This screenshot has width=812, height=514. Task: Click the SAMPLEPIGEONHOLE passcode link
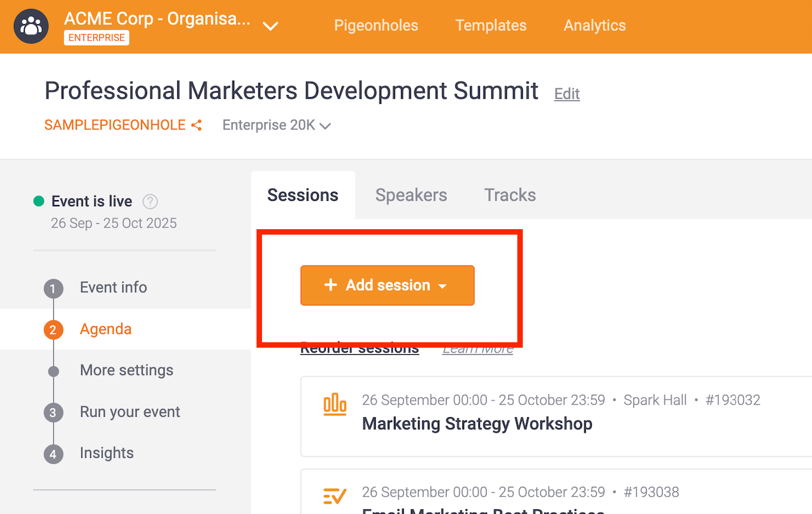click(x=115, y=125)
